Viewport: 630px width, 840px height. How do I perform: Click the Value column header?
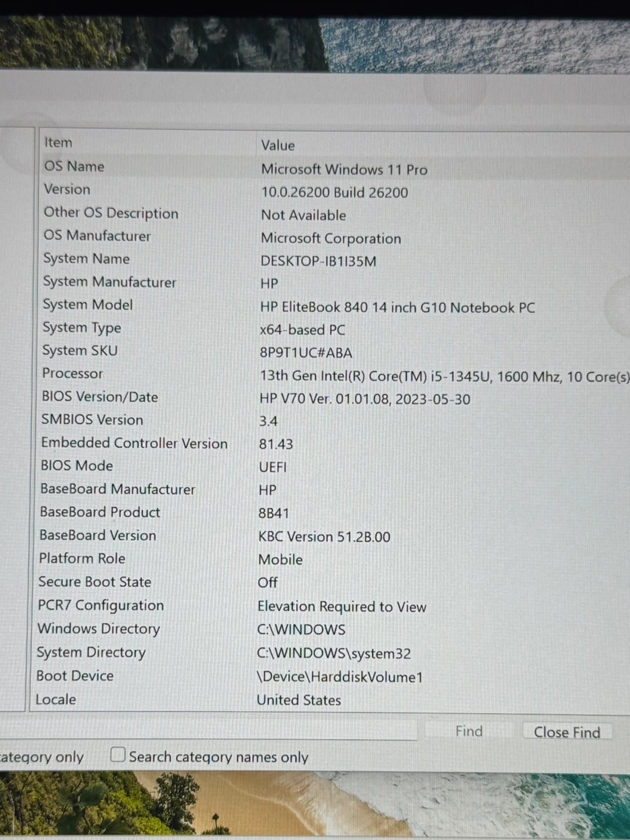tap(278, 145)
